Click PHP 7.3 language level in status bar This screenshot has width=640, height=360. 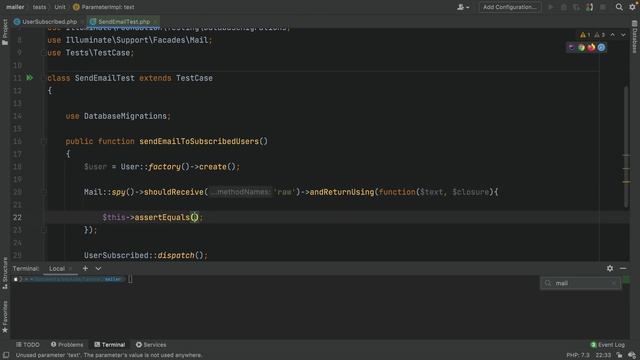(x=578, y=355)
